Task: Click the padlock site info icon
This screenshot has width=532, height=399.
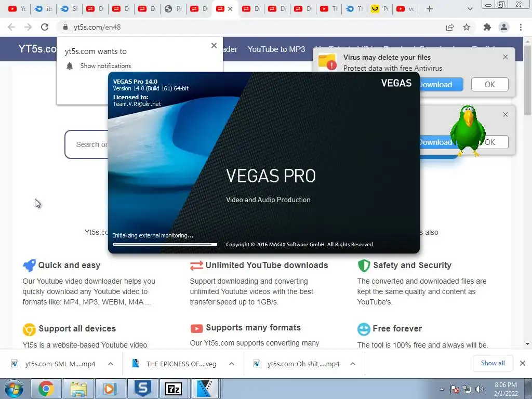Action: [65, 27]
